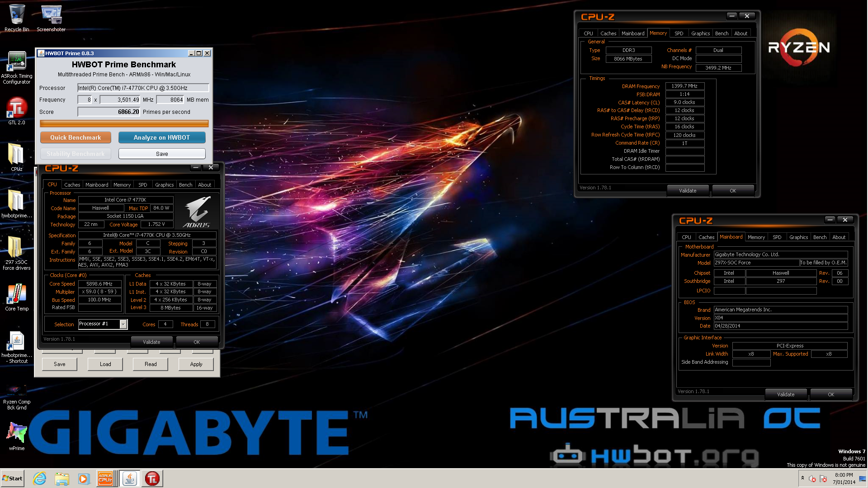Click Read button in Timing Configurator window
Screen dimensions: 868x488
151,364
